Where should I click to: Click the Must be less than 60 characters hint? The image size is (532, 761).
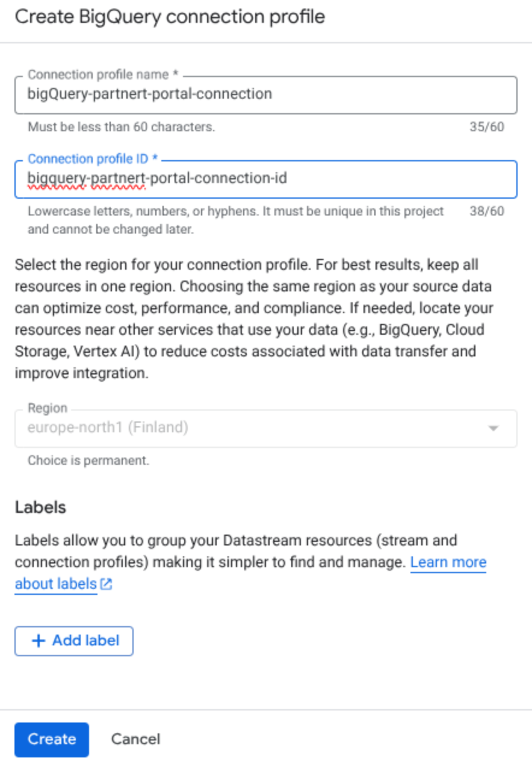[121, 127]
